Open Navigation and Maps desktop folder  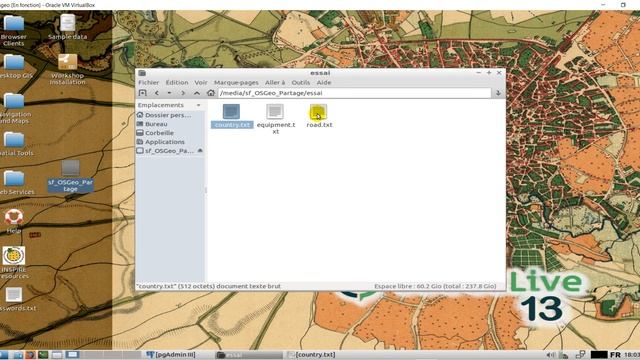[x=16, y=109]
